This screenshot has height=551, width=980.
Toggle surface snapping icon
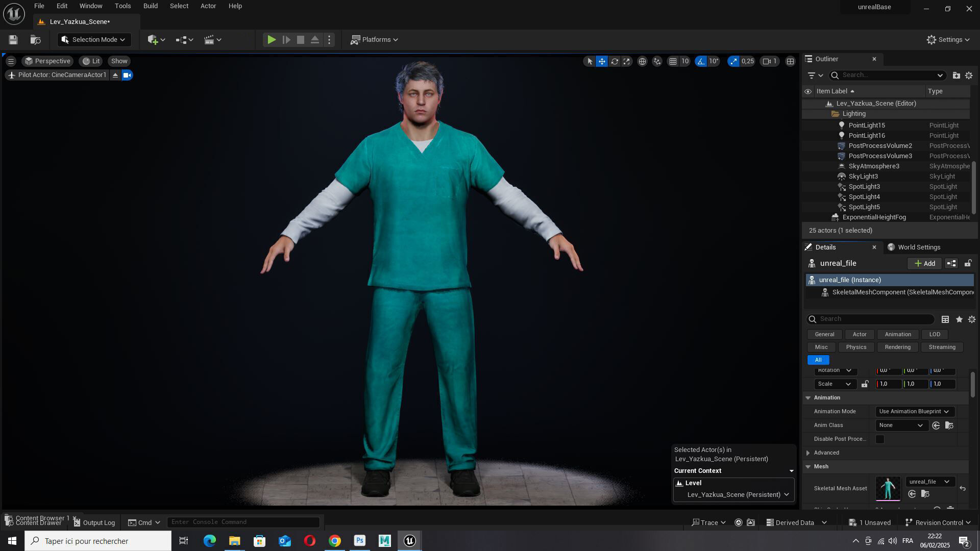(657, 61)
